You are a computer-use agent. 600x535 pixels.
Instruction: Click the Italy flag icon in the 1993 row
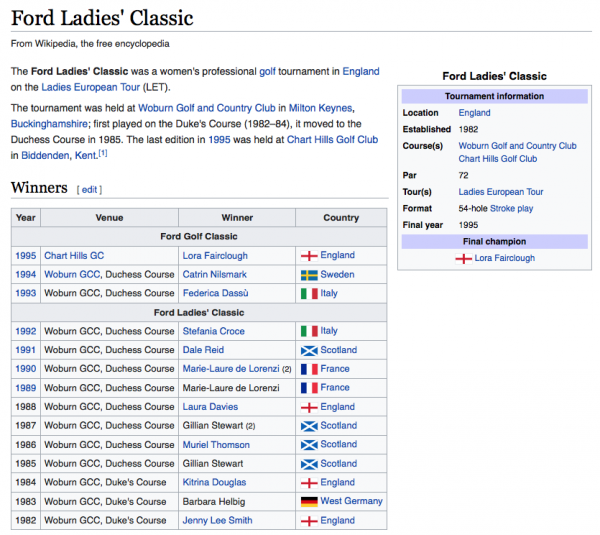309,294
